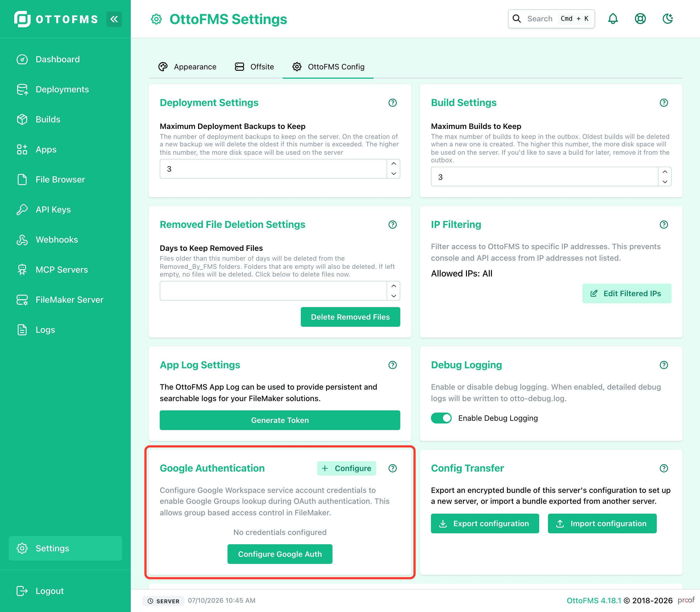Open Logs from the sidebar
Viewport: 700px width, 612px height.
[65, 330]
